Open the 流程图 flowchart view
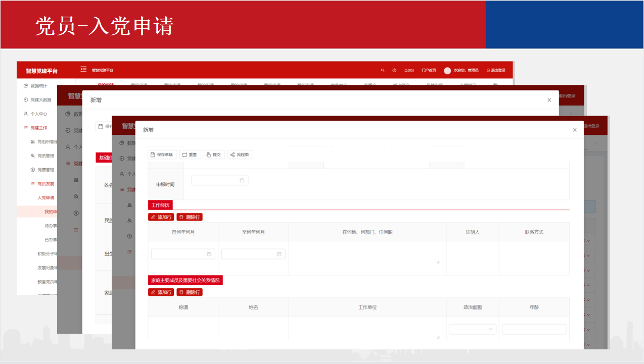This screenshot has height=364, width=644. (240, 154)
